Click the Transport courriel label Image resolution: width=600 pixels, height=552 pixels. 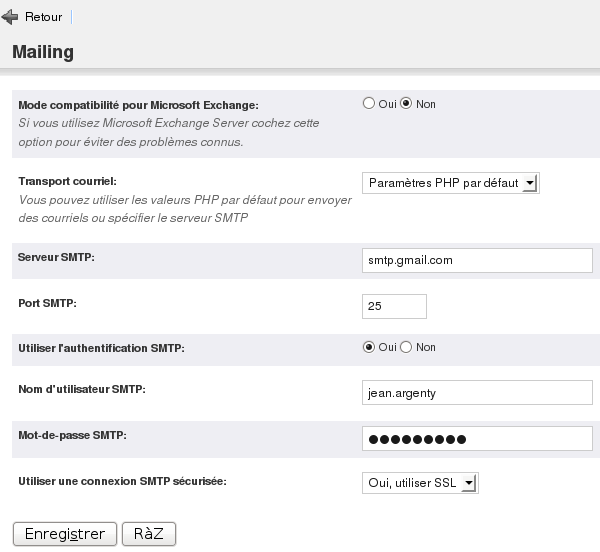click(x=68, y=181)
